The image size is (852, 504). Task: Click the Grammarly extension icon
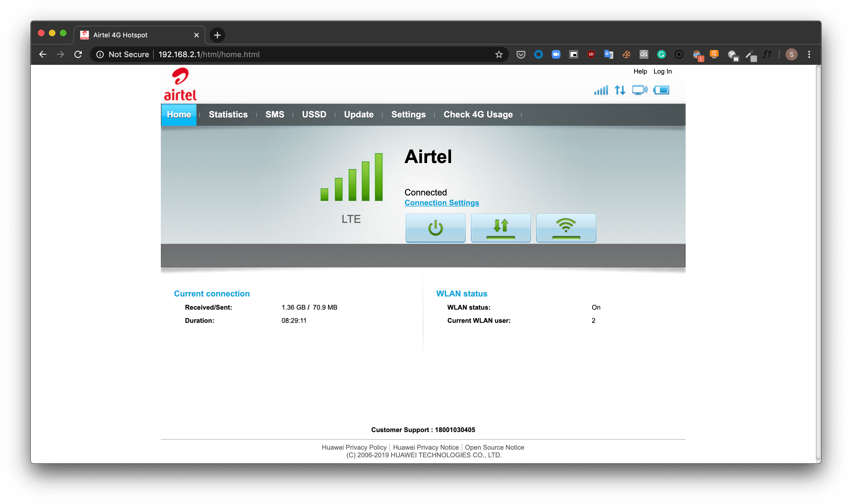pyautogui.click(x=661, y=54)
